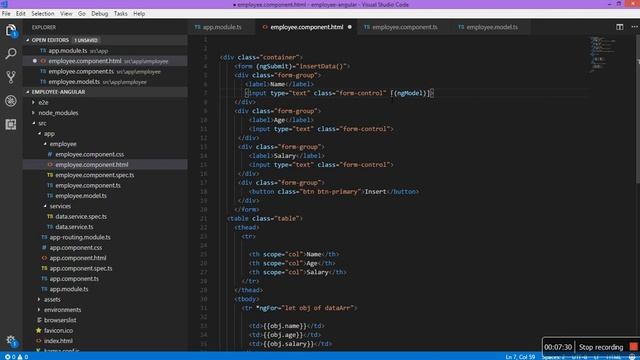Expand the e2e folder
Screen dimensions: 640x360
pyautogui.click(x=34, y=102)
